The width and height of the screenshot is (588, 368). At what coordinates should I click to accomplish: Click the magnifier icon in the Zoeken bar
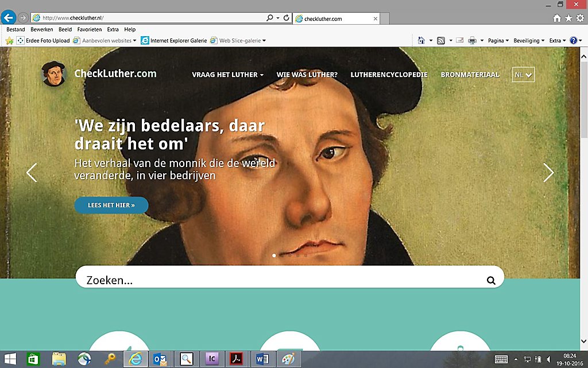491,281
